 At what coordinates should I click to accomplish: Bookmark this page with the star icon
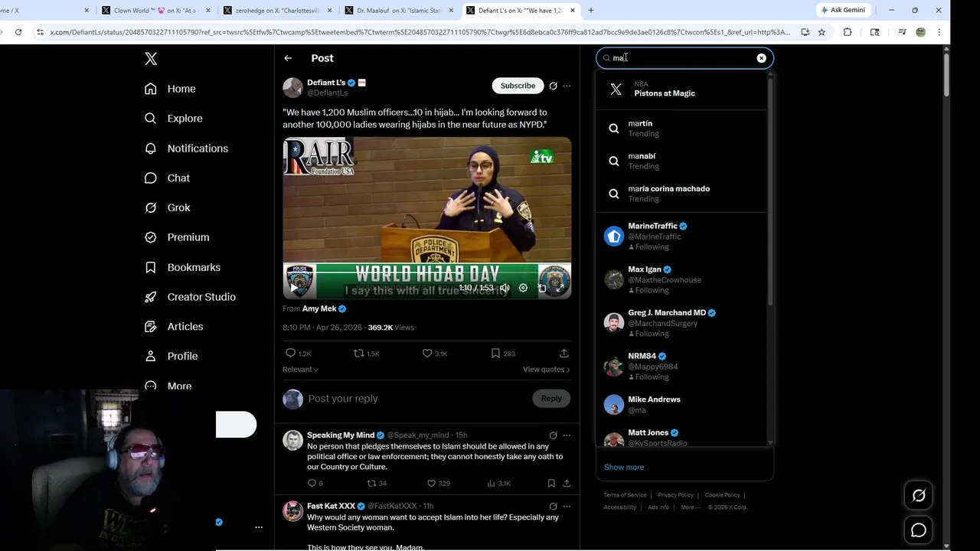pos(822,32)
